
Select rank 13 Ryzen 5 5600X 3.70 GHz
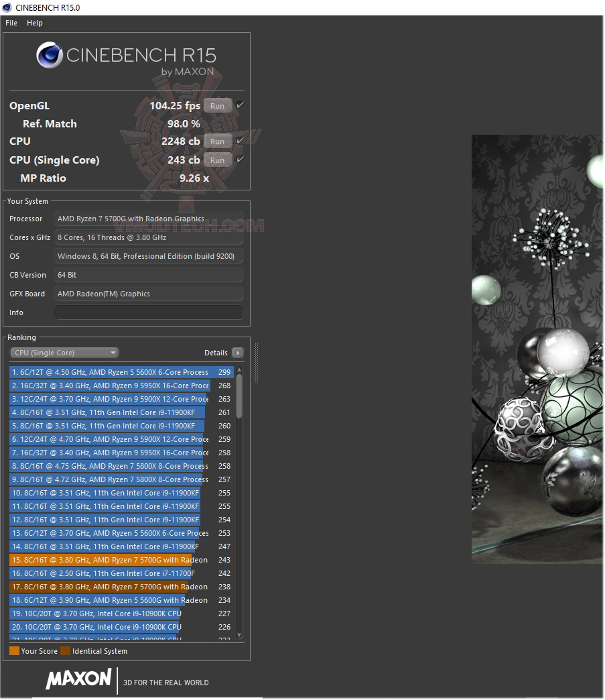pyautogui.click(x=121, y=533)
